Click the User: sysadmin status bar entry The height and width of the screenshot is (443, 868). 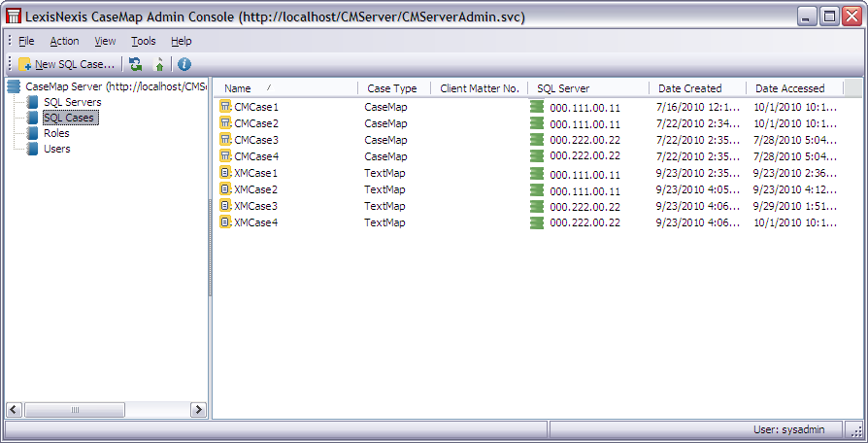[x=788, y=429]
